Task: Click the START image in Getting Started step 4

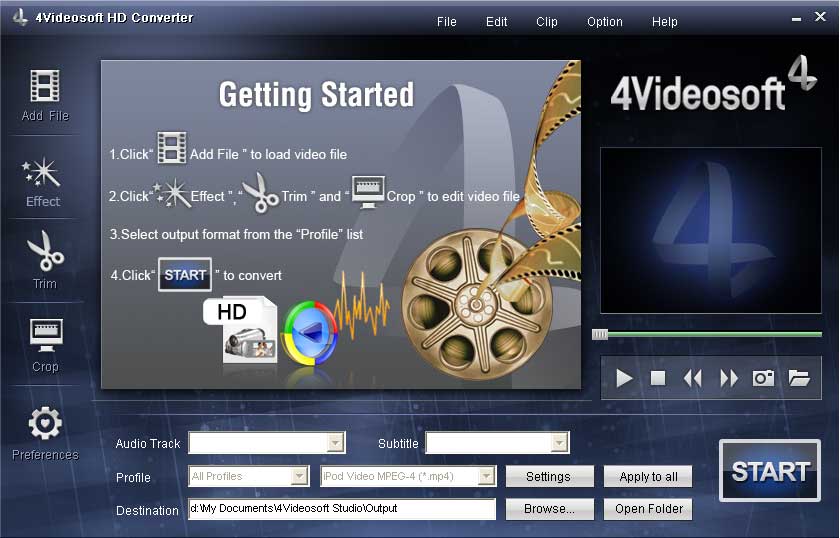Action: coord(185,275)
